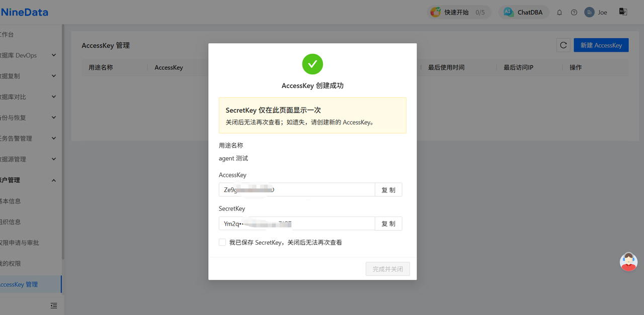This screenshot has width=644, height=315.
Task: Click the 最后使用时间 column header
Action: tap(446, 67)
